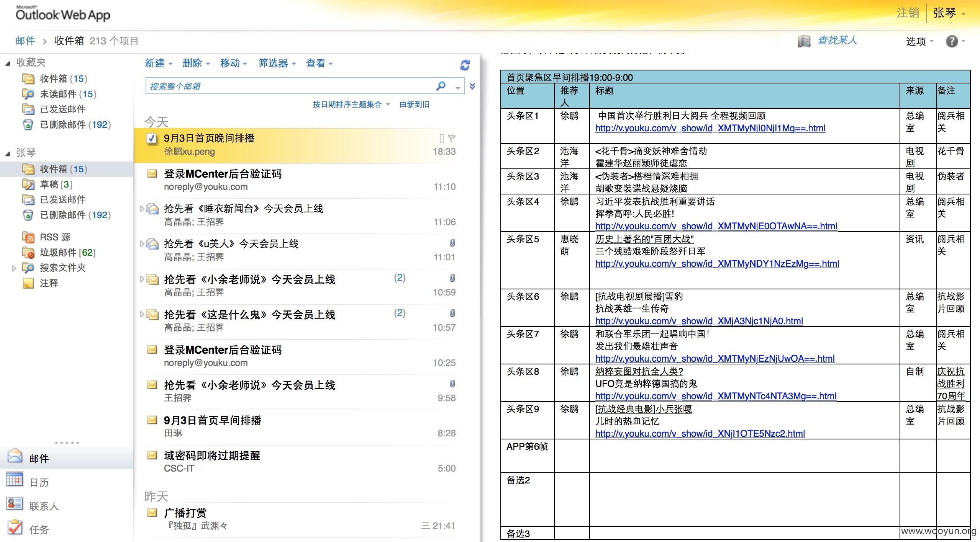980x542 pixels.
Task: Open the 筛选器 menu
Action: pos(277,63)
